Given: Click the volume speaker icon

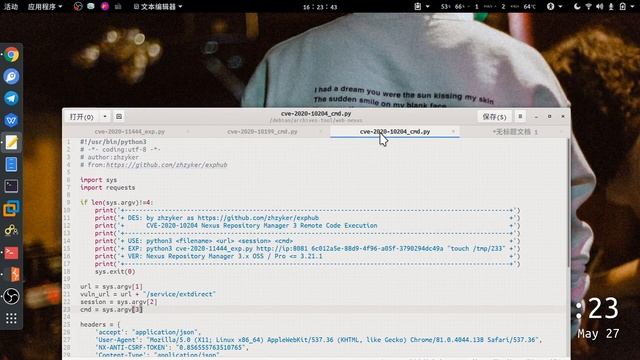Looking at the screenshot, I should click(600, 7).
